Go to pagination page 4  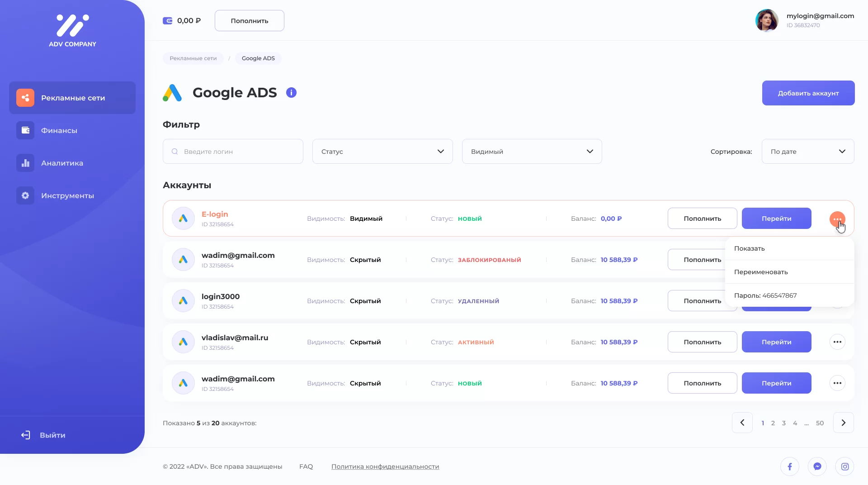tap(795, 423)
